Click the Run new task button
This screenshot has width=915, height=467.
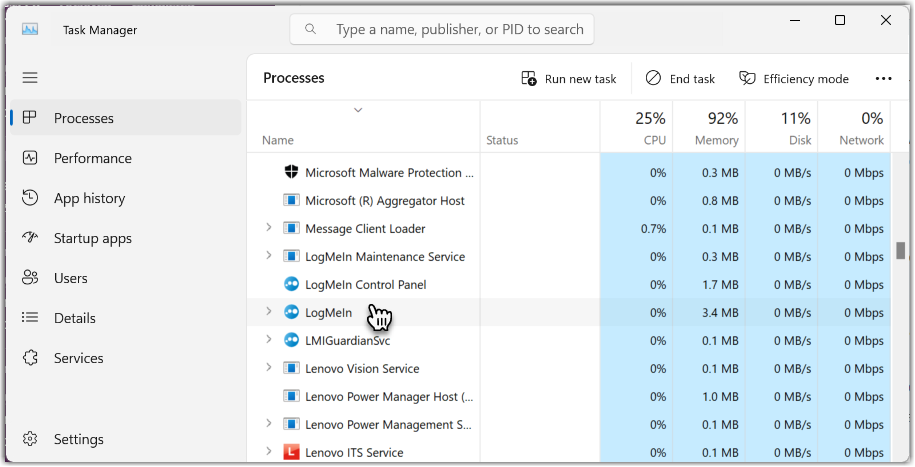pos(569,79)
